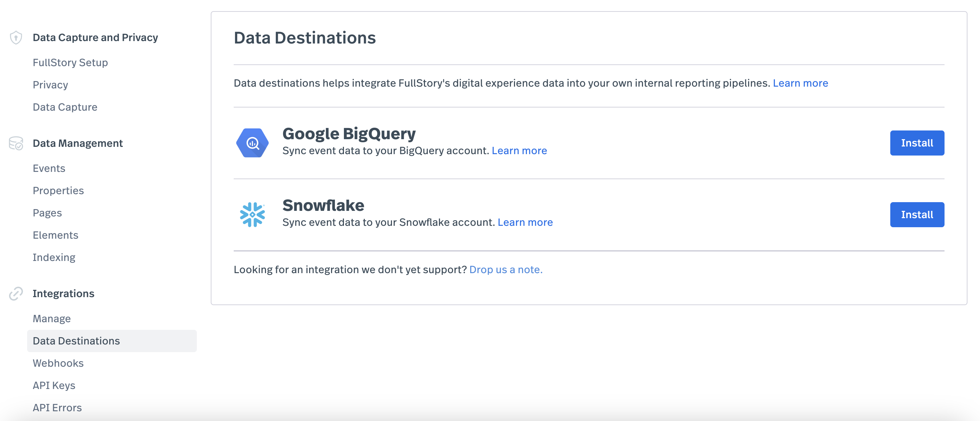Select the highlighted Data Destinations sidebar item
This screenshot has width=980, height=421.
tap(112, 341)
